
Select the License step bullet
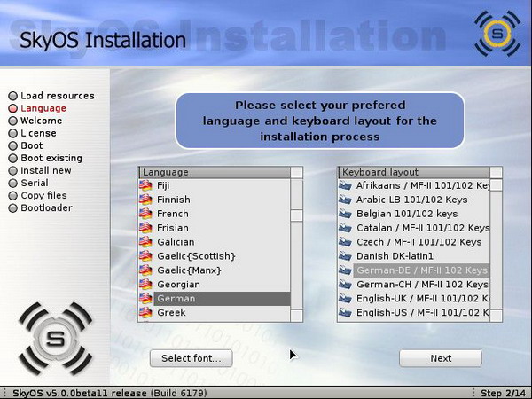pyautogui.click(x=12, y=133)
